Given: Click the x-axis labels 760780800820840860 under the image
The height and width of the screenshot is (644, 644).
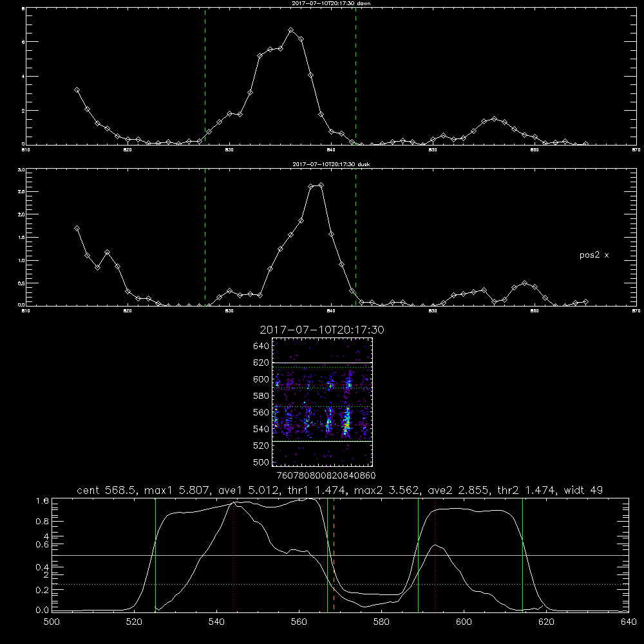Looking at the screenshot, I should pos(326,475).
